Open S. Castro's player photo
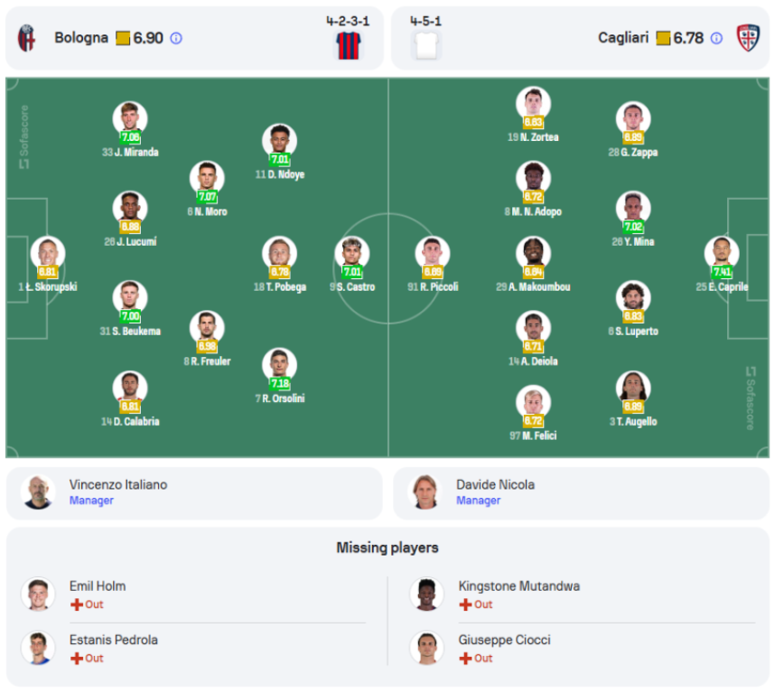The height and width of the screenshot is (693, 784). (x=352, y=253)
